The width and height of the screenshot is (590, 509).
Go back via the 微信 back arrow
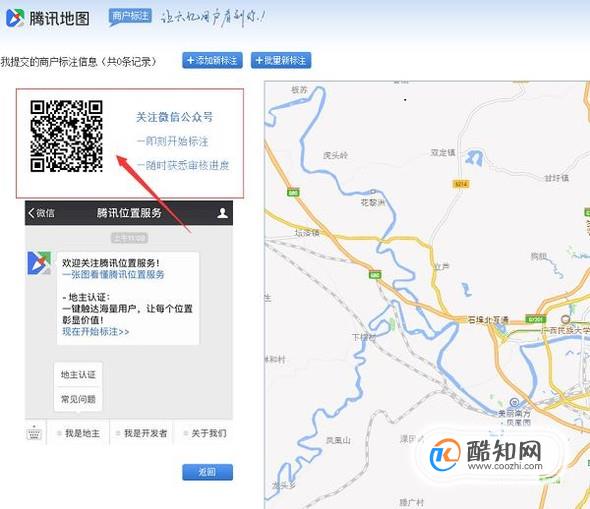click(41, 213)
